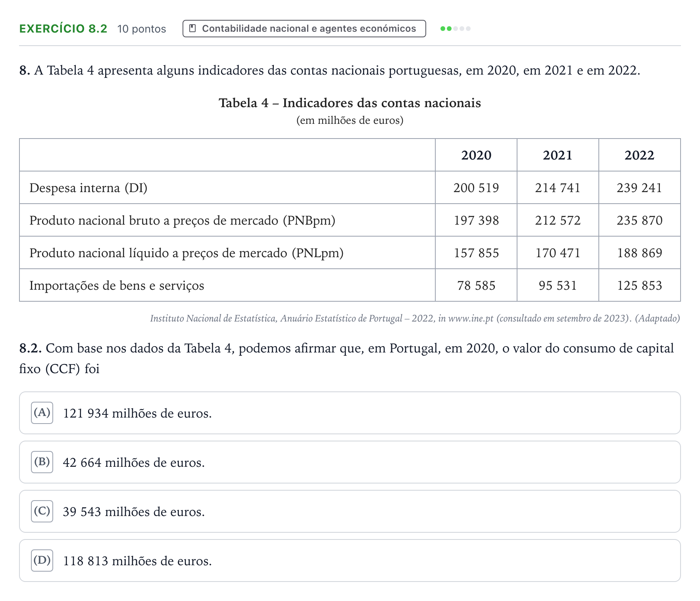Click the value 188 869

(639, 253)
